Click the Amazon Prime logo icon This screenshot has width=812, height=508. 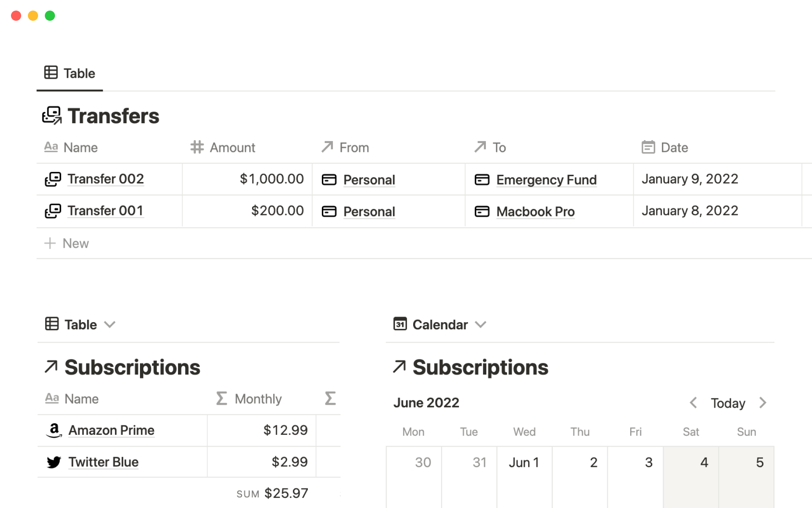[54, 430]
